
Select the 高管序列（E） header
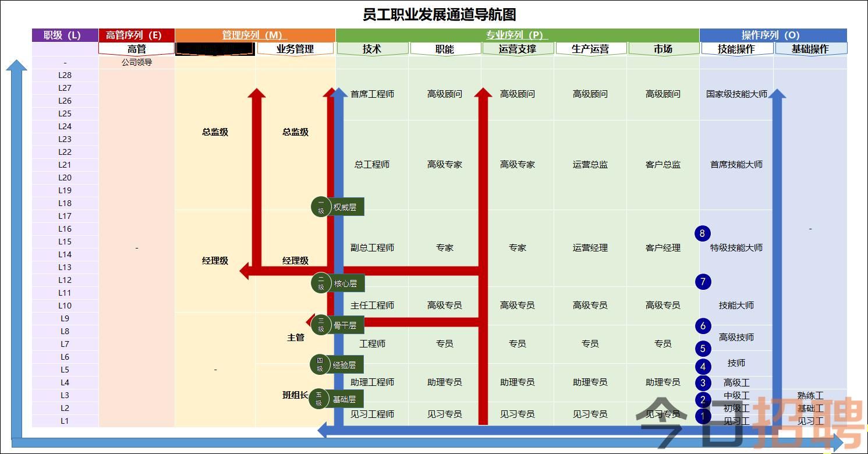137,35
